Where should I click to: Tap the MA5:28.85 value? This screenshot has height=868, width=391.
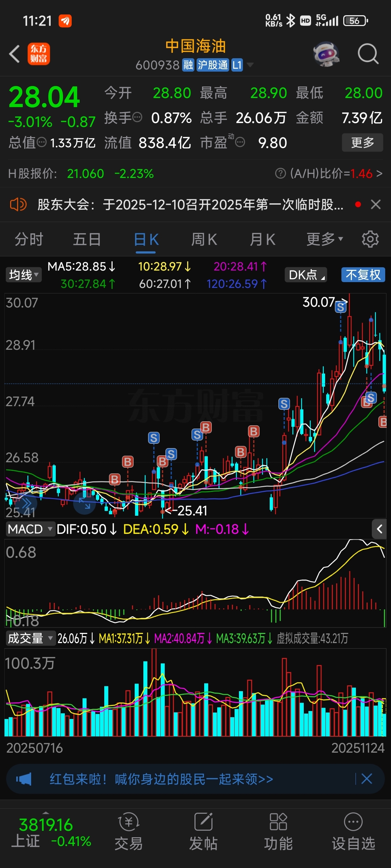[x=81, y=267]
